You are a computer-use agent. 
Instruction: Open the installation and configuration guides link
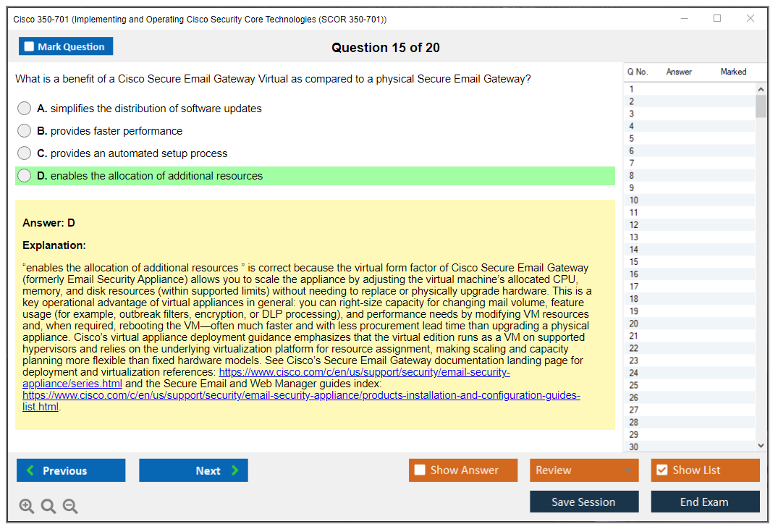(x=301, y=396)
